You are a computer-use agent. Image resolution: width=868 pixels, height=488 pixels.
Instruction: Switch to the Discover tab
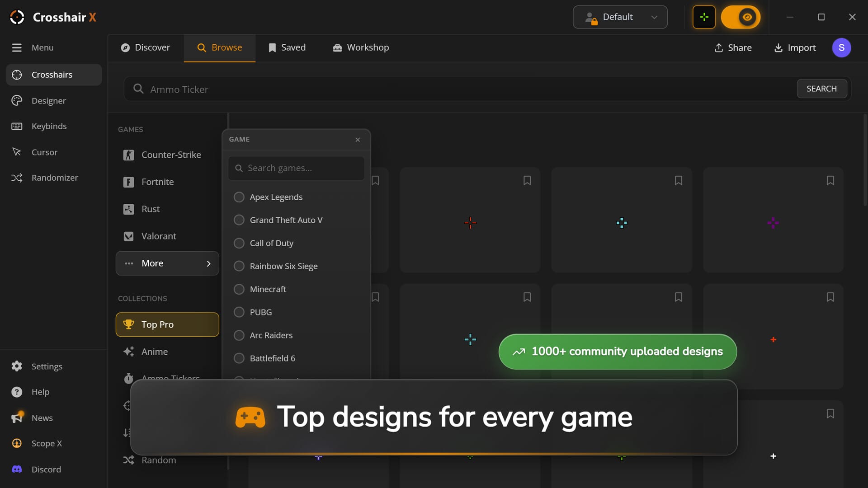pos(146,47)
